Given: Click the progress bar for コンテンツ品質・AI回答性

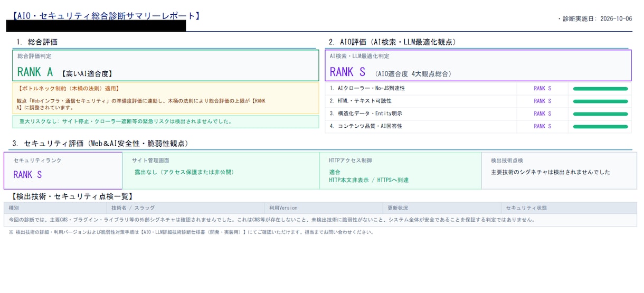Looking at the screenshot, I should (x=600, y=127).
